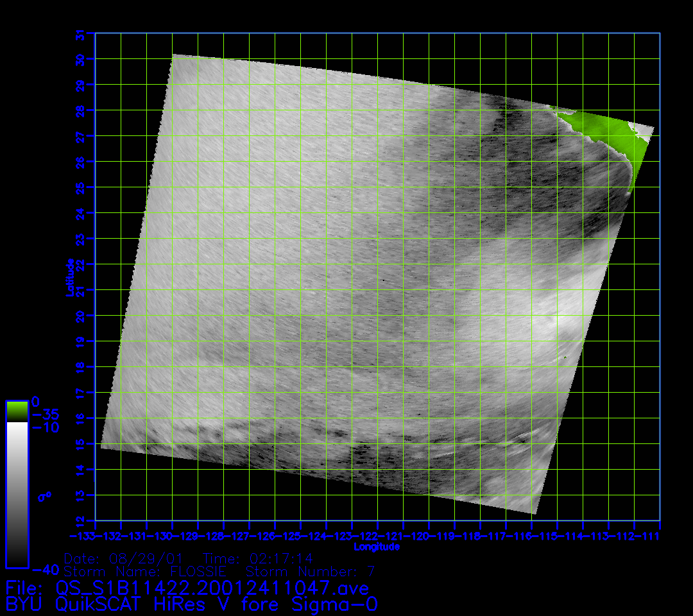Click the 12 latitude tick label

point(80,520)
